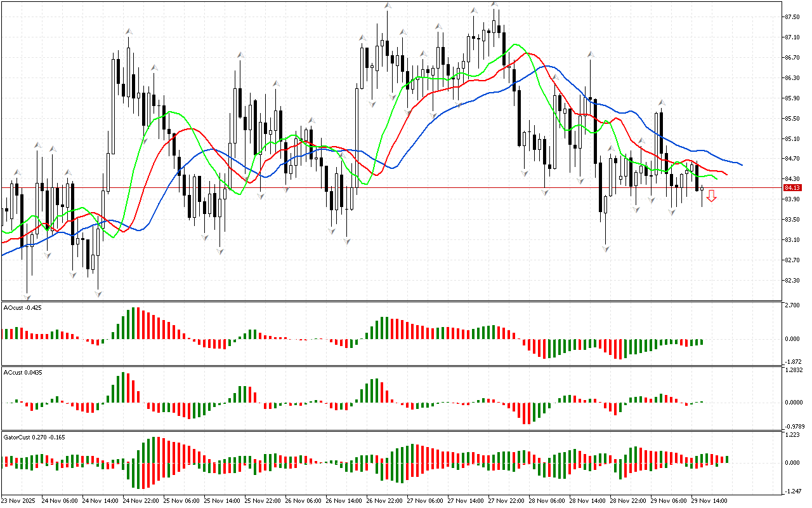Image resolution: width=812 pixels, height=508 pixels.
Task: Select the 29 Nov 14:00 time label
Action: point(709,500)
